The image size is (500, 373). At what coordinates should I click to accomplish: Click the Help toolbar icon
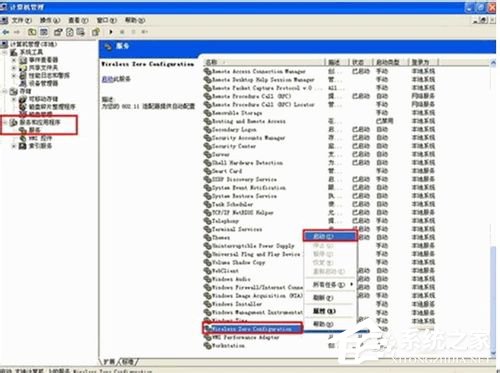click(x=96, y=32)
